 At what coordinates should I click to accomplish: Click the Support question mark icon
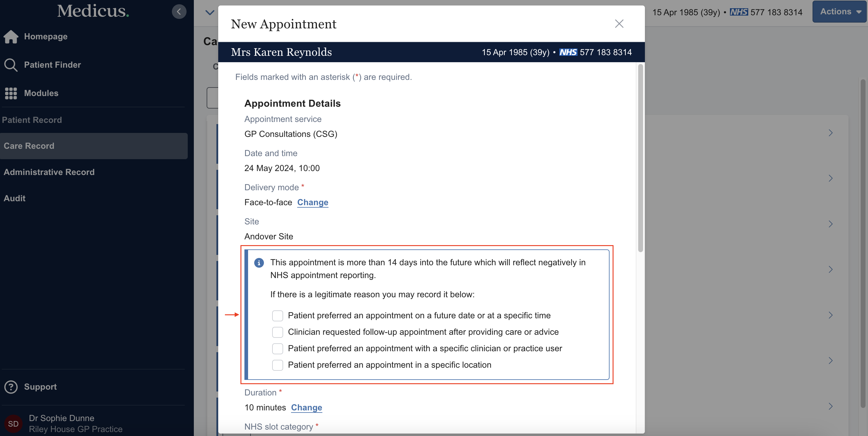click(x=11, y=387)
